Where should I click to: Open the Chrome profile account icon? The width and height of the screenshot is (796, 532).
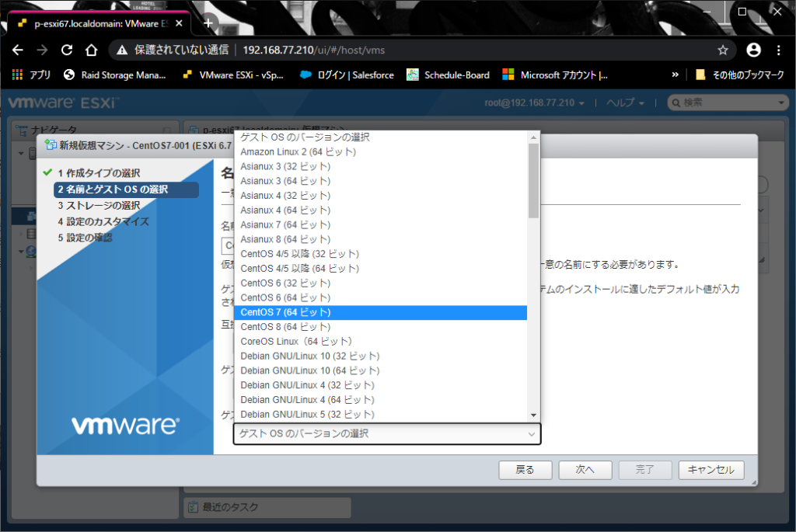[754, 50]
